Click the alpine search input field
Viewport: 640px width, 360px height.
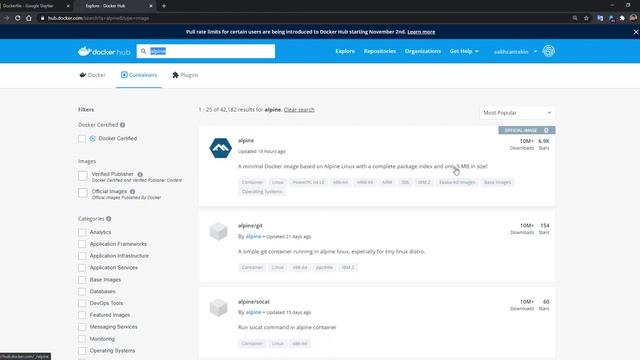pos(206,51)
